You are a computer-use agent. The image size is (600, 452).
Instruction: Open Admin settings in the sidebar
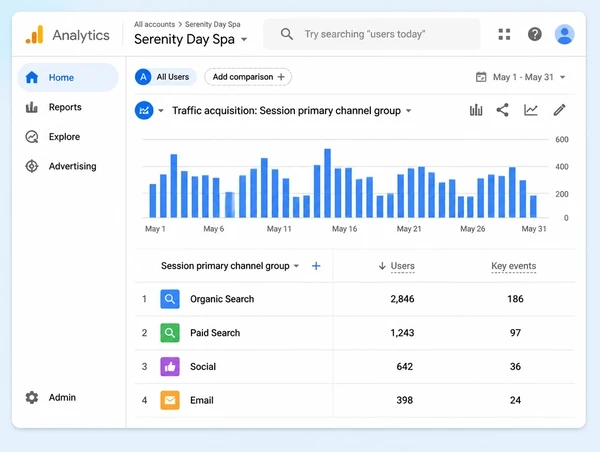tap(62, 397)
